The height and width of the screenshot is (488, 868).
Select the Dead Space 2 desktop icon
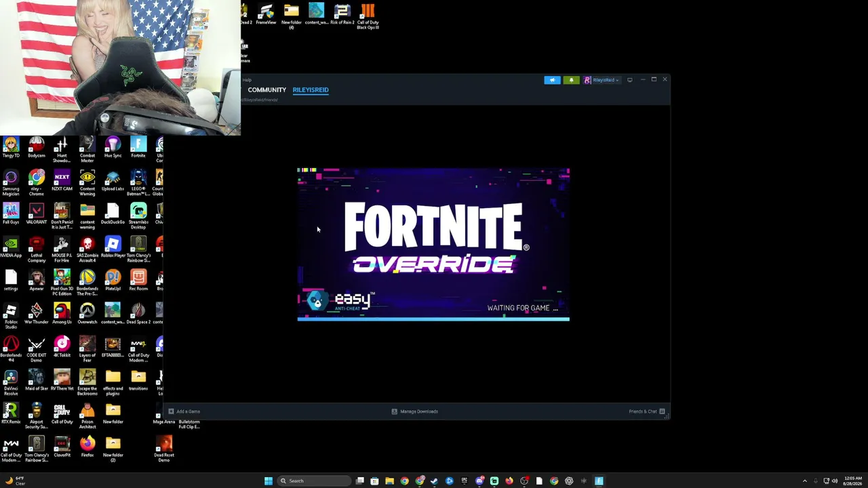138,313
